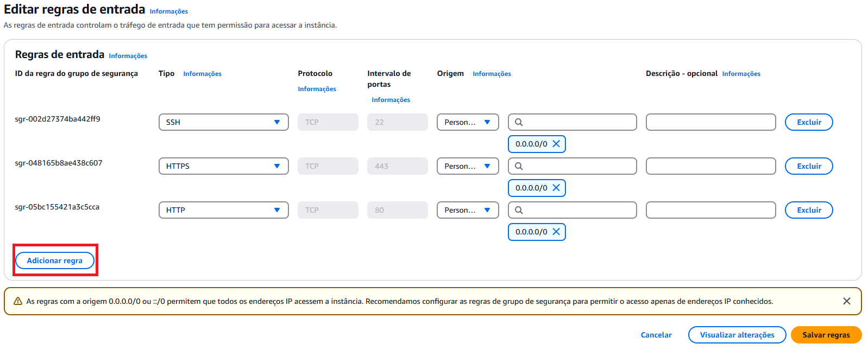
Task: Click Adicionar regra button
Action: pos(55,260)
